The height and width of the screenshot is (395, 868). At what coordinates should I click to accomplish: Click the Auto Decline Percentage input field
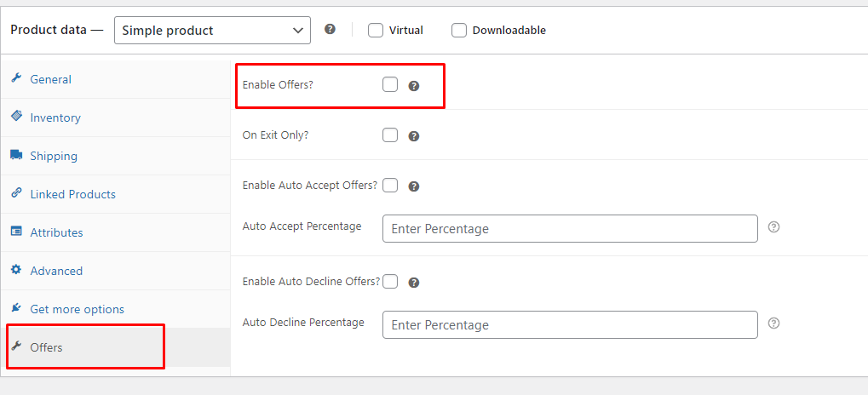tap(570, 324)
